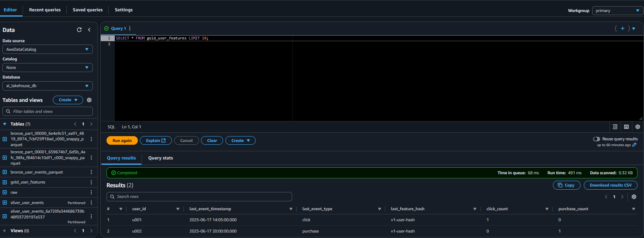Add a new query tab
The image size is (644, 238).
pos(622,28)
